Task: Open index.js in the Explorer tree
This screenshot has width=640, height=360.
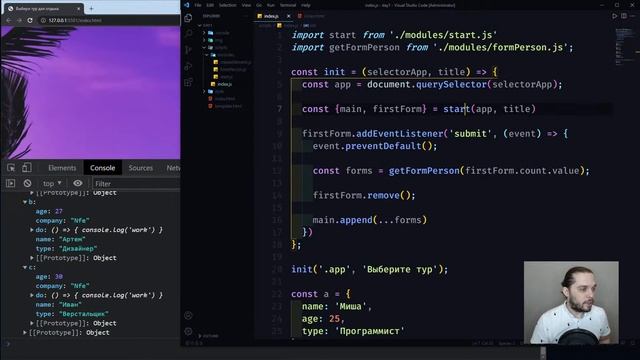Action: [224, 84]
